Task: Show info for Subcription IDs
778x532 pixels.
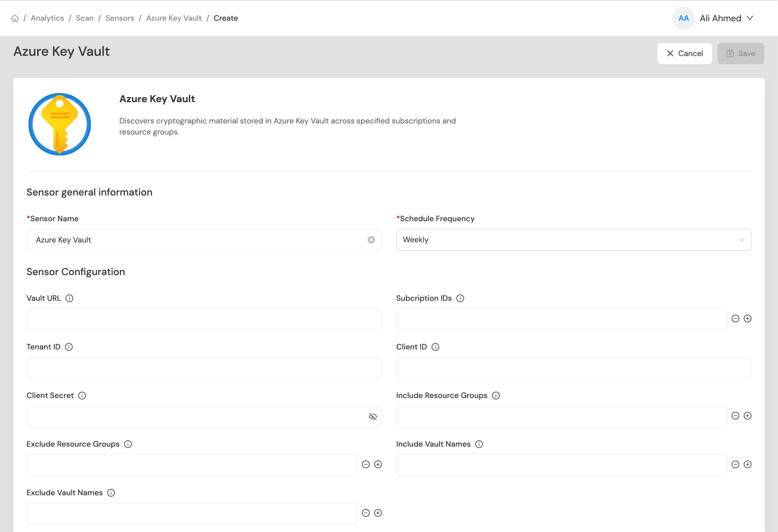Action: coord(460,298)
